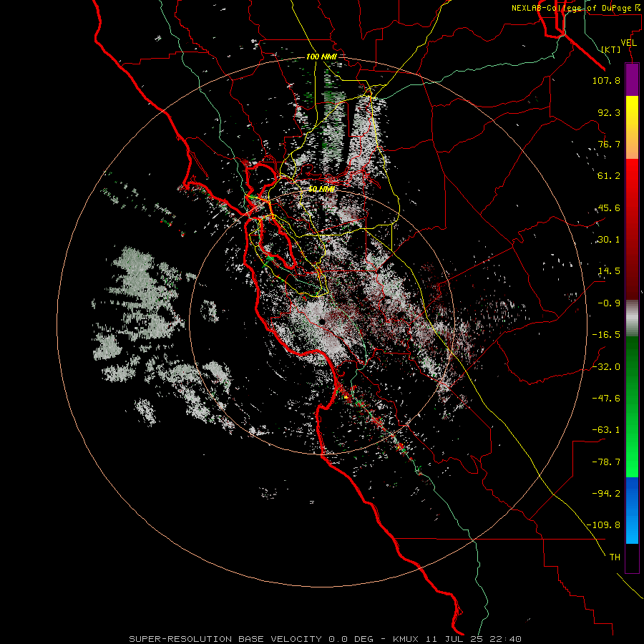Select the 92.3 legend value

click(609, 112)
